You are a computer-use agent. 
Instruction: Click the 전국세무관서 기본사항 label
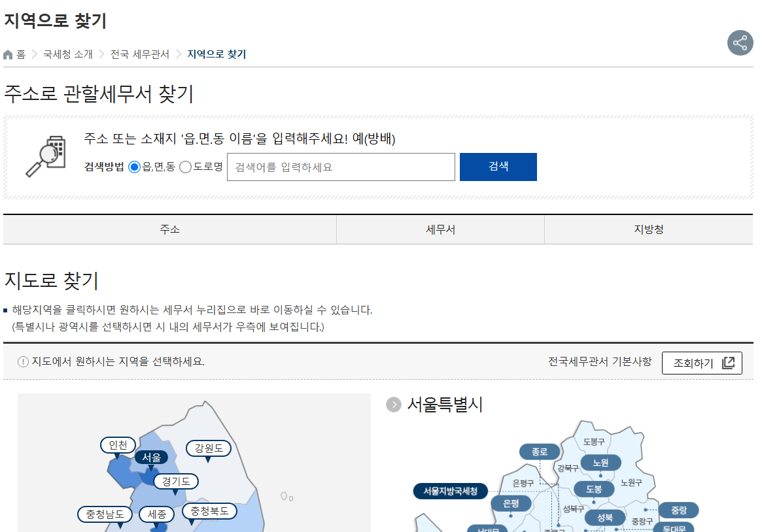click(x=600, y=361)
